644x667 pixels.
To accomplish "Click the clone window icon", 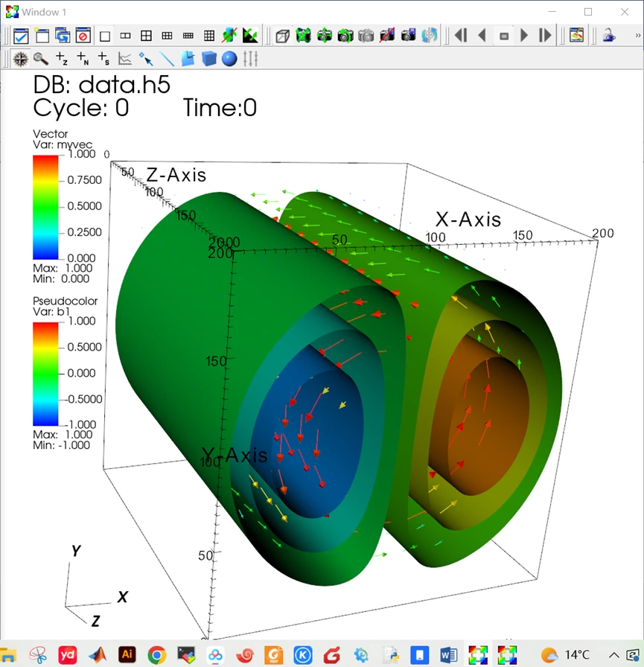I will (63, 36).
